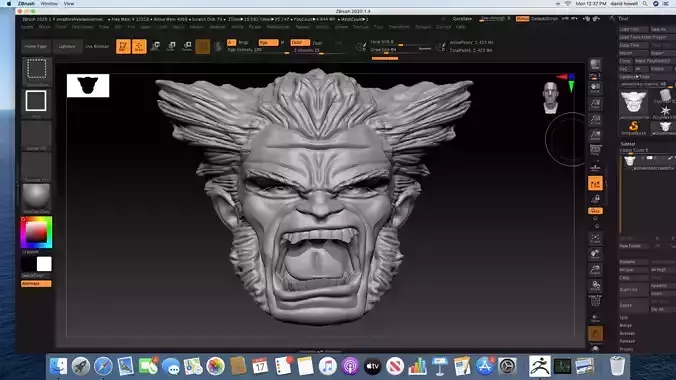Expand the Remesh subtool section
Viewport: 676px width, 380px height.
627,341
